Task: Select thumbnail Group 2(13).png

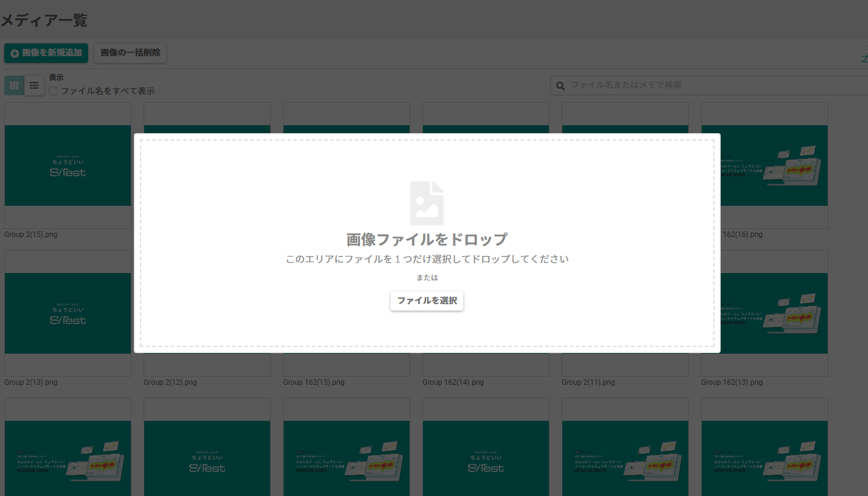Action: pyautogui.click(x=68, y=313)
